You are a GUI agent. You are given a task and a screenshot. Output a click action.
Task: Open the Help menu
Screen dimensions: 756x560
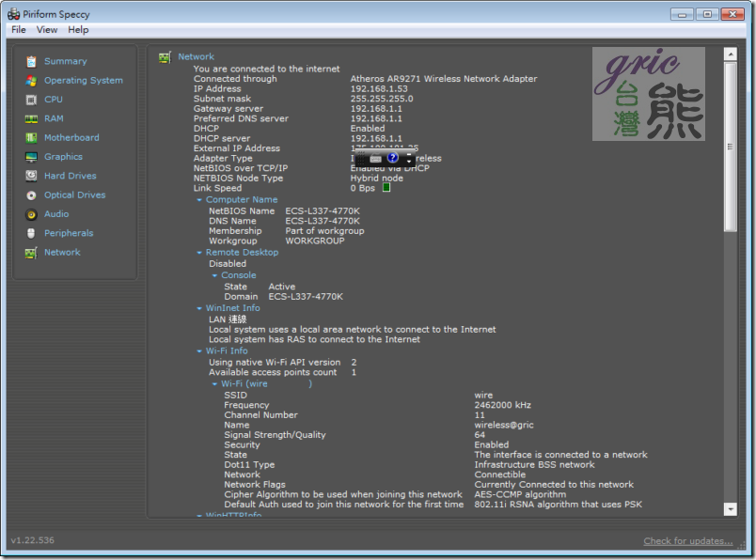click(x=78, y=30)
